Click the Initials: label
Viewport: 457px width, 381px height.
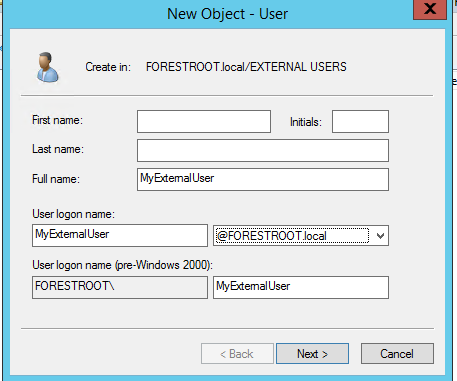coord(306,122)
